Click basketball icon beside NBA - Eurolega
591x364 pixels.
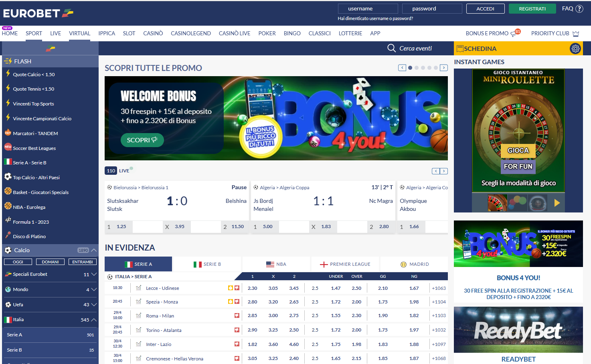(x=8, y=206)
